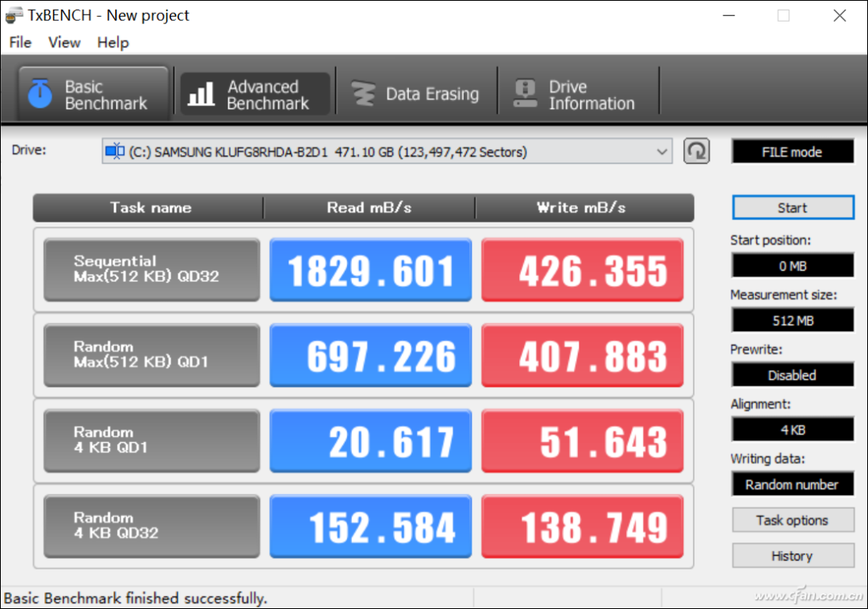Click the TxBENCH app icon in title bar
Viewport: 868px width, 609px height.
coord(14,15)
